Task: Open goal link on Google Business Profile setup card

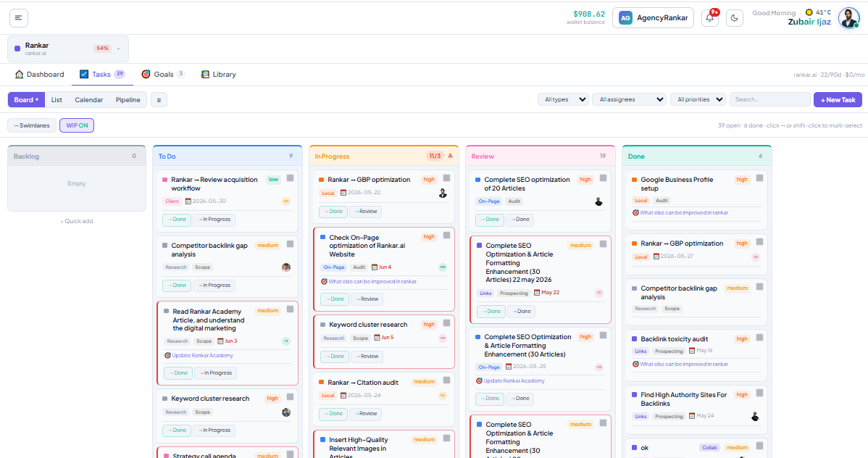Action: tap(680, 212)
